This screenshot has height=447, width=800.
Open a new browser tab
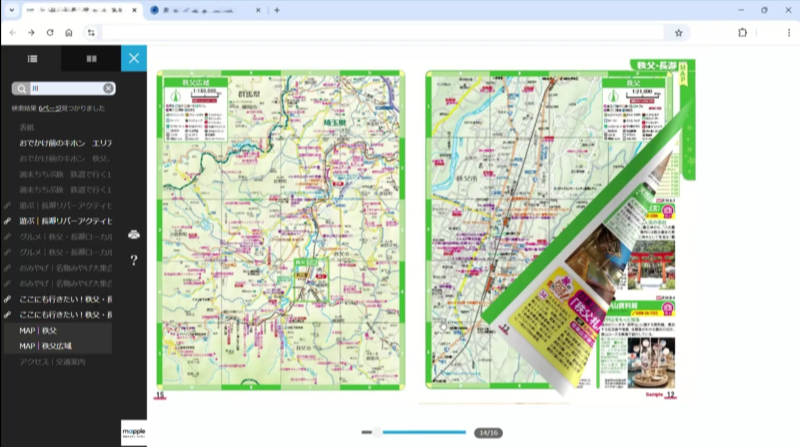pos(277,10)
